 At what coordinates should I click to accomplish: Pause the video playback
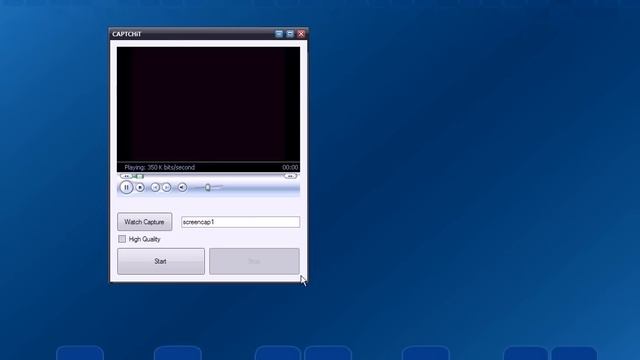pyautogui.click(x=126, y=187)
